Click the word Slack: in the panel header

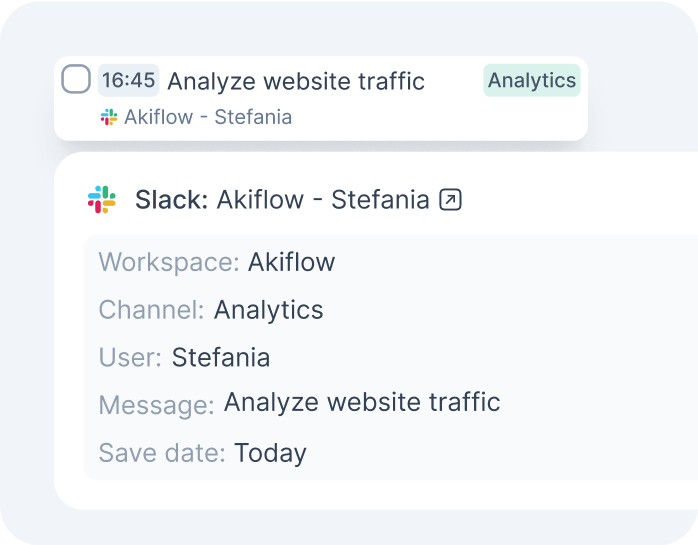click(172, 199)
